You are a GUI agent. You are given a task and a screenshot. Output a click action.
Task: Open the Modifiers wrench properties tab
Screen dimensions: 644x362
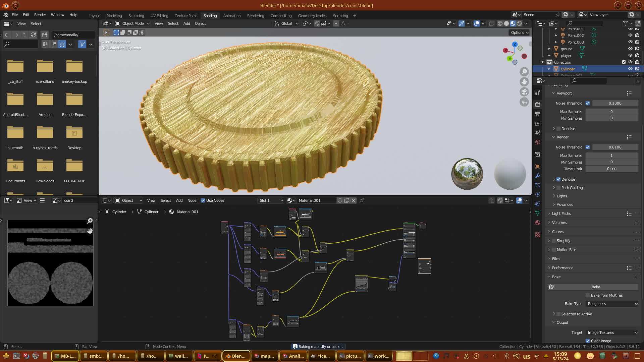coord(538,176)
